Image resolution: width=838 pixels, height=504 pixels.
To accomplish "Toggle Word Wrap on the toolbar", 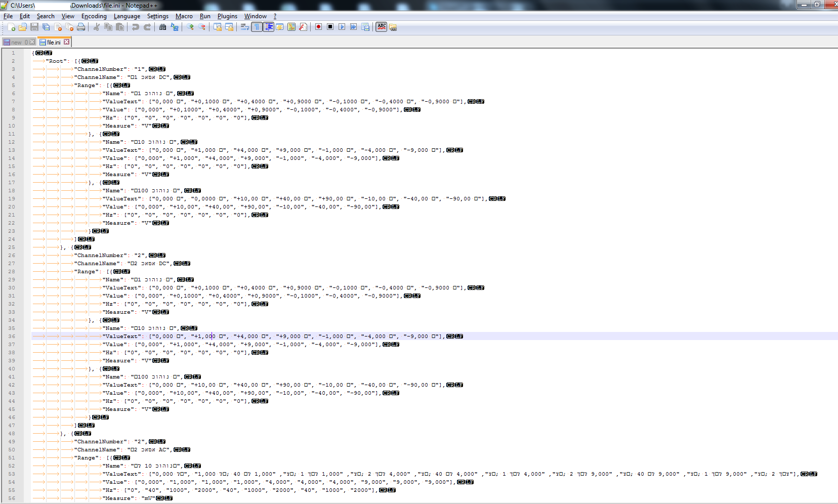I will pos(244,27).
